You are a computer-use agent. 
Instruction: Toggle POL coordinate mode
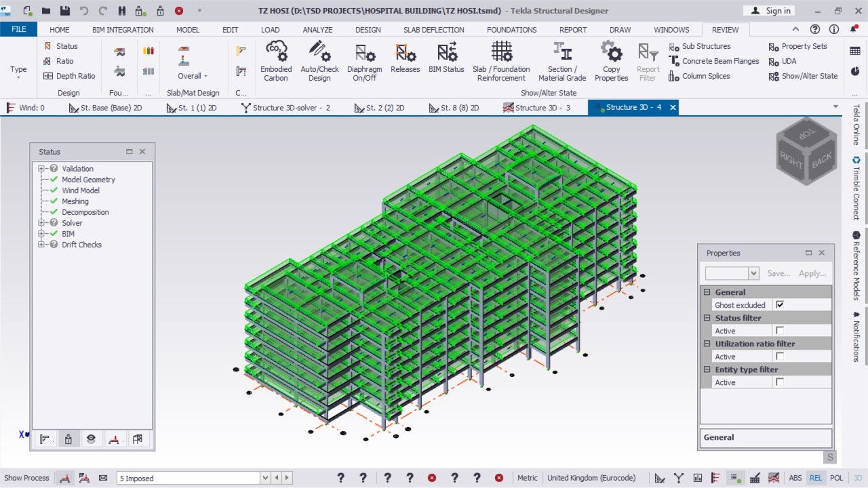click(x=836, y=478)
